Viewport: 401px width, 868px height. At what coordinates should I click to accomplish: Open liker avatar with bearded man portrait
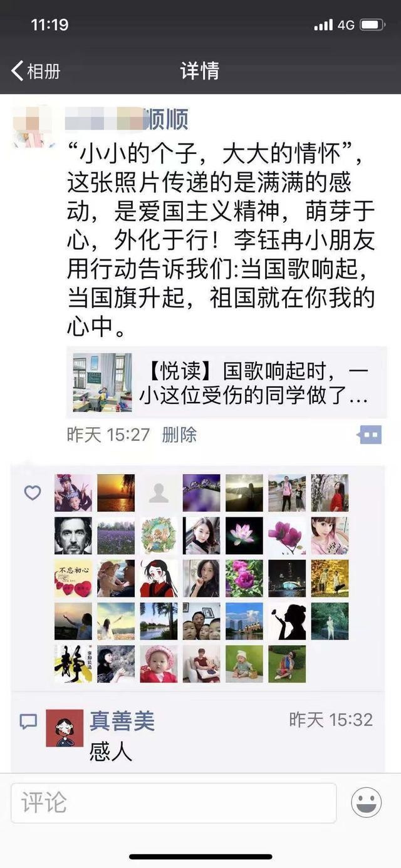click(x=73, y=536)
